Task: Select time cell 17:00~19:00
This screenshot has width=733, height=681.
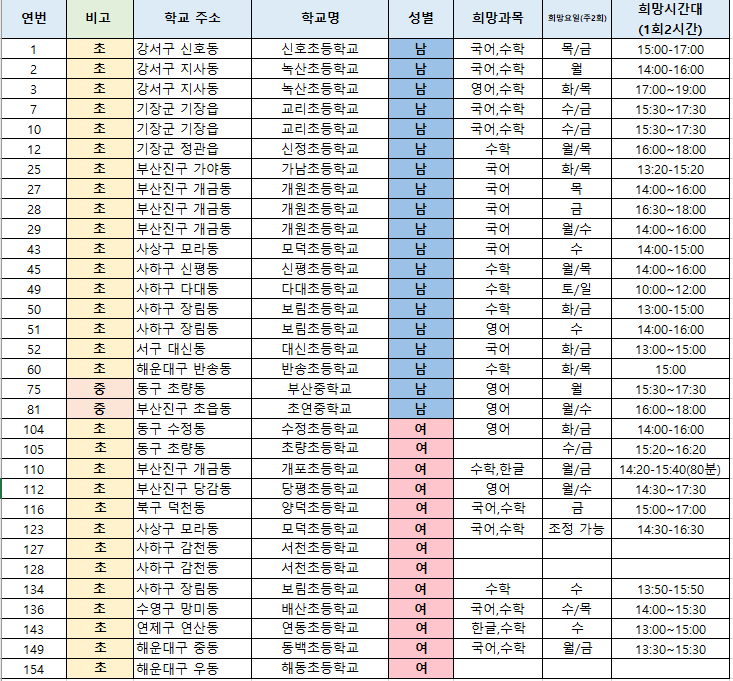Action: pos(670,89)
